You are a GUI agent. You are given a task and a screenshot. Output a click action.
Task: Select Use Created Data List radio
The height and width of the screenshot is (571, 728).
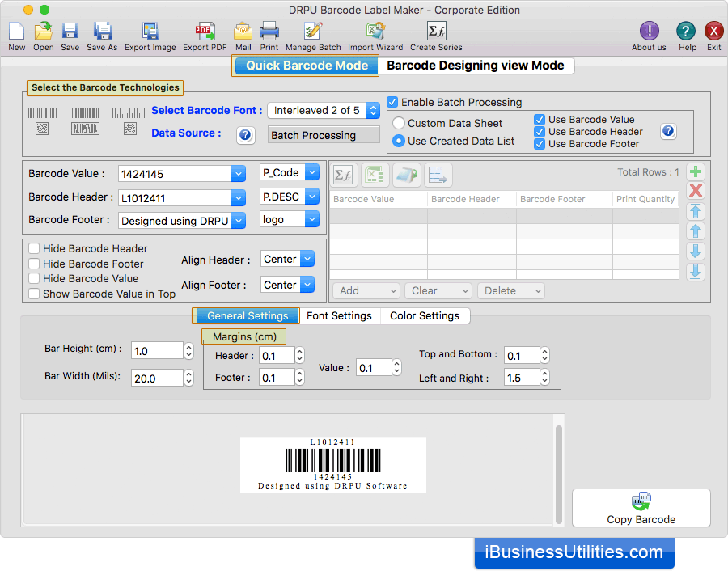398,141
